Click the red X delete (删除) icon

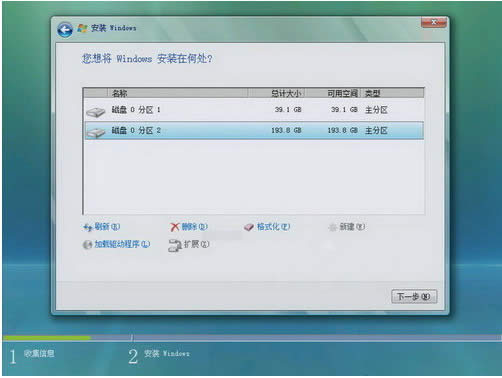click(x=174, y=227)
